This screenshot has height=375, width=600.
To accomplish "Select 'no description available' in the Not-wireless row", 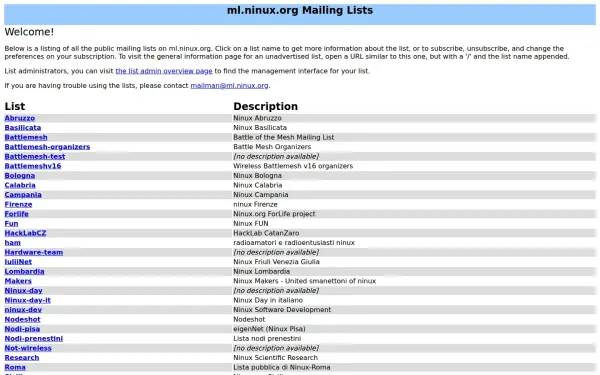I will [276, 348].
